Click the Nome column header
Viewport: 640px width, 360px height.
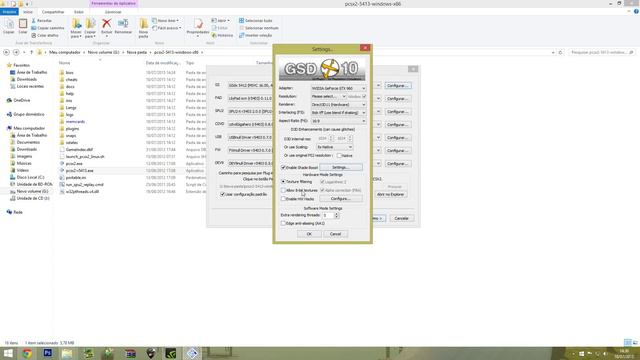click(64, 63)
